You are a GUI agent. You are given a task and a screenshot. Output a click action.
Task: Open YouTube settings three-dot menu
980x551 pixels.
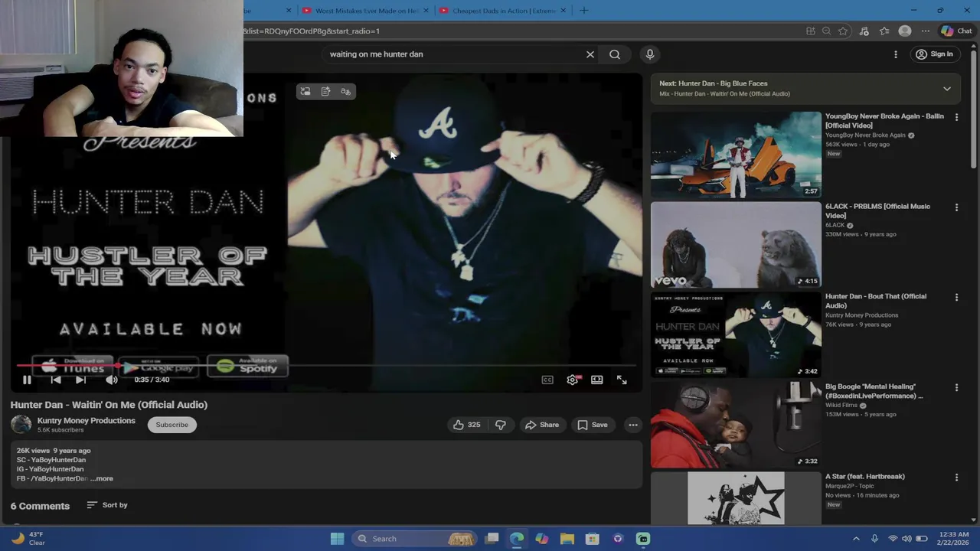tap(896, 54)
